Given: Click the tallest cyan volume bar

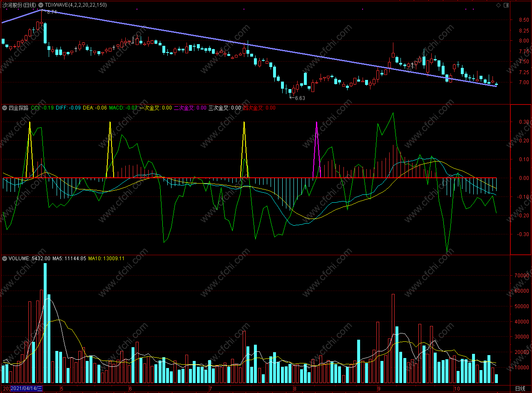Looking at the screenshot, I should coord(45,323).
